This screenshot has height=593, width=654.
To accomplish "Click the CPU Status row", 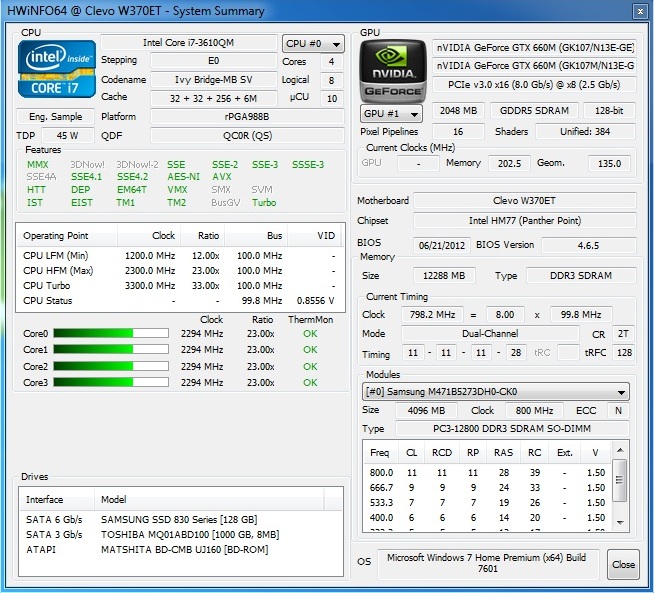I will (x=180, y=301).
